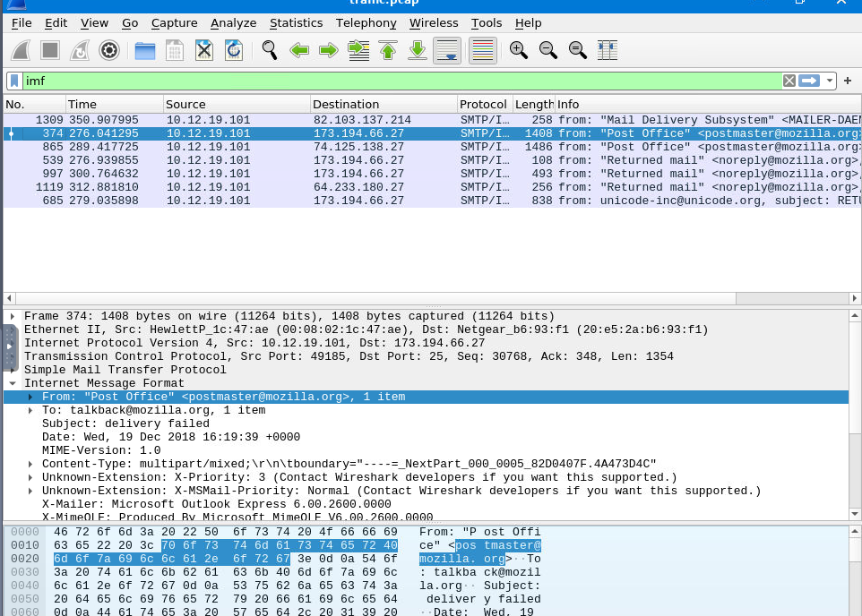The image size is (862, 616).
Task: Zoom in main window text
Action: coord(519,50)
